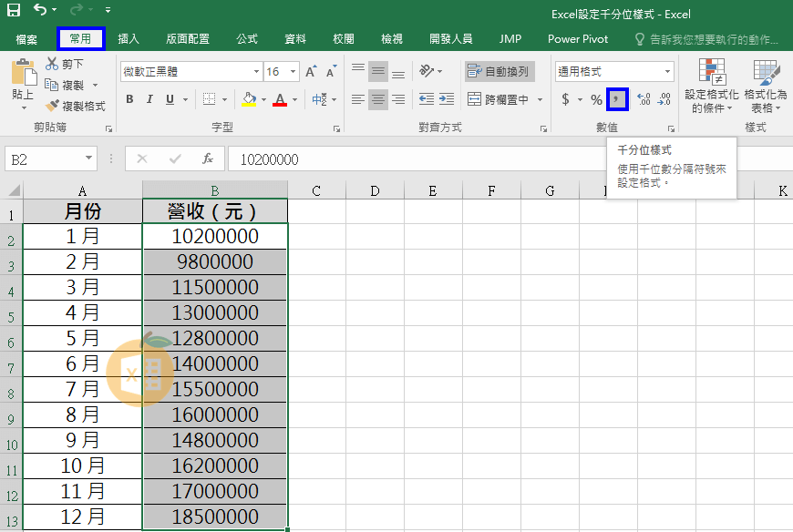Click the format painter brush icon
This screenshot has width=793, height=532.
tap(53, 107)
